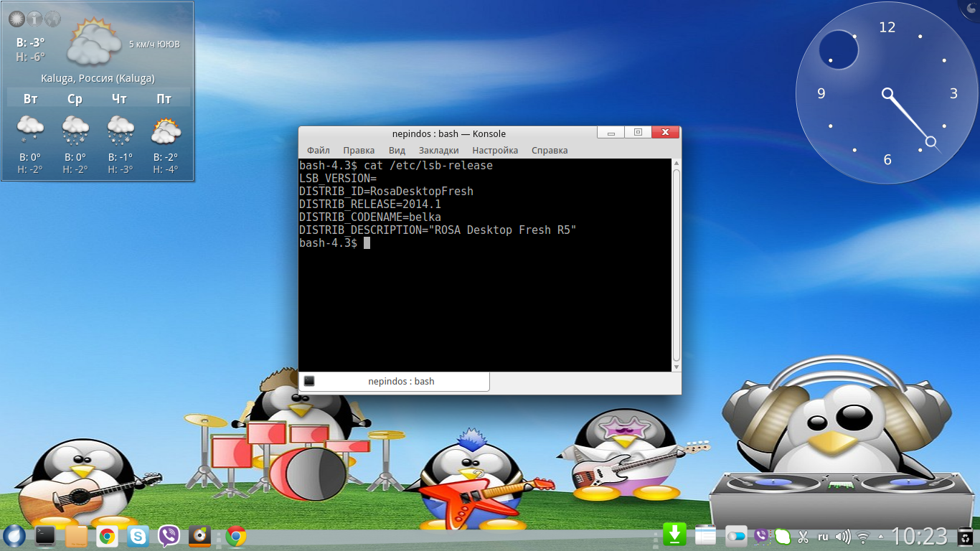This screenshot has width=980, height=551.
Task: Select the Чт forecast day in weather widget
Action: [119, 99]
